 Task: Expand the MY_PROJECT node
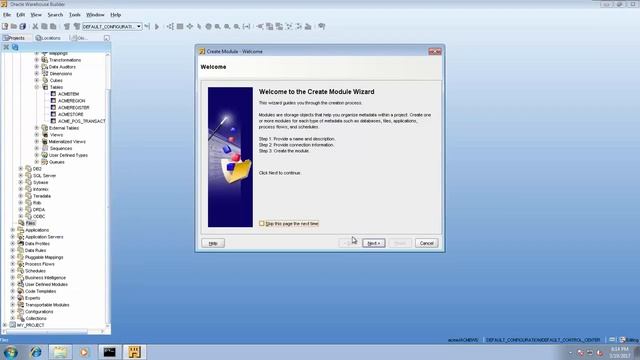pyautogui.click(x=4, y=325)
